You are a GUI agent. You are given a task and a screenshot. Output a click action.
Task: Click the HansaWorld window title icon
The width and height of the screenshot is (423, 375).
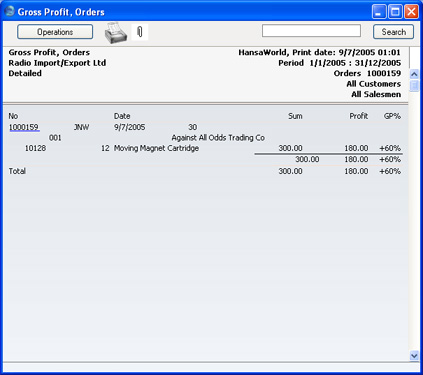(9, 11)
